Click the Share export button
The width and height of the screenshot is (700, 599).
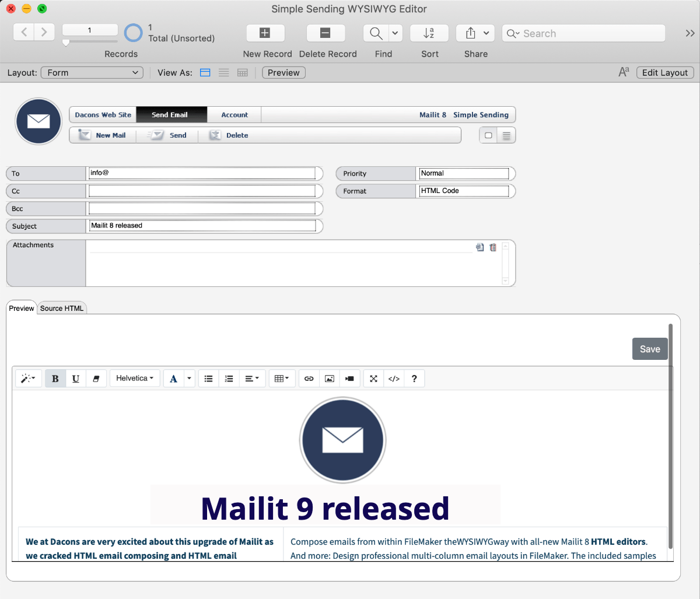(470, 33)
